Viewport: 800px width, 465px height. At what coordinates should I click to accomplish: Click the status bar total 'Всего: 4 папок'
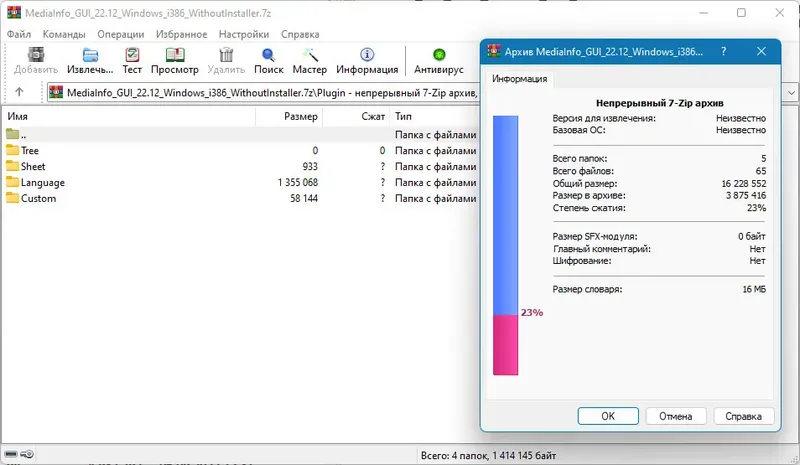coord(488,455)
